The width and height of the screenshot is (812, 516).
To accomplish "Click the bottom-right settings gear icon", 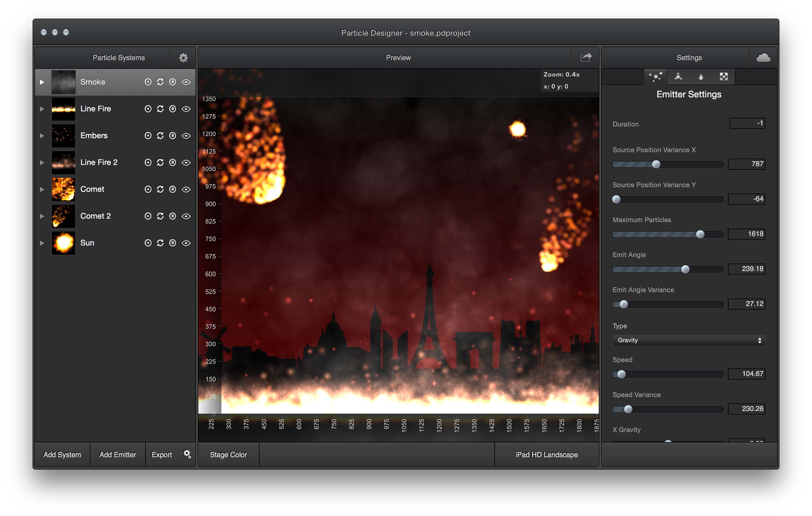I will tap(187, 454).
